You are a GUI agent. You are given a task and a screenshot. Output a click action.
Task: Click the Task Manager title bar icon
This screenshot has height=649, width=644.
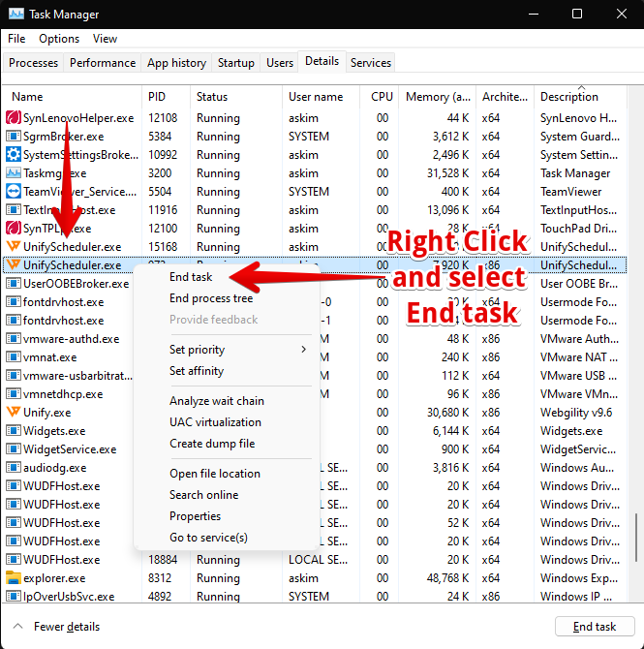pos(16,15)
